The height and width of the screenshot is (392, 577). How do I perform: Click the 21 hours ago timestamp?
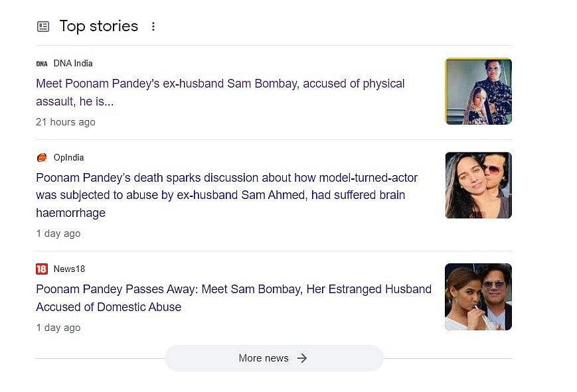coord(65,122)
